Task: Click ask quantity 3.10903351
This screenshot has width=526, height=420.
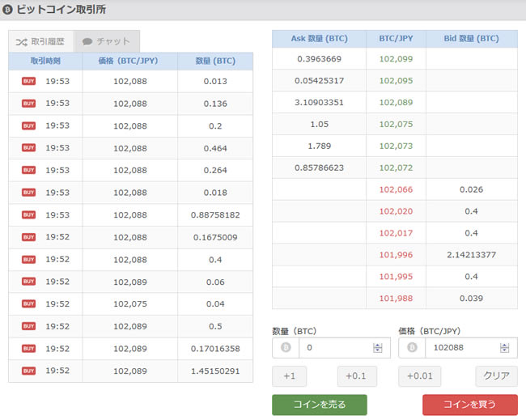Action: [x=319, y=103]
